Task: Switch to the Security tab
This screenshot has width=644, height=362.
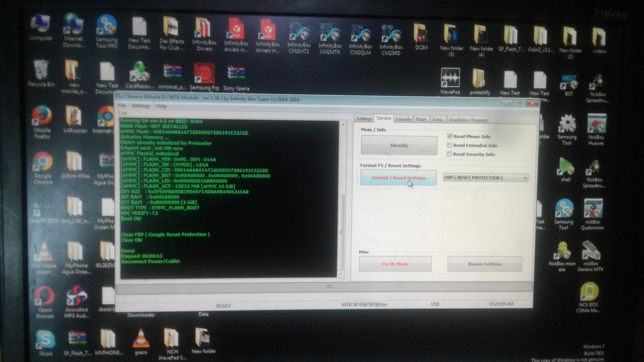Action: (403, 119)
